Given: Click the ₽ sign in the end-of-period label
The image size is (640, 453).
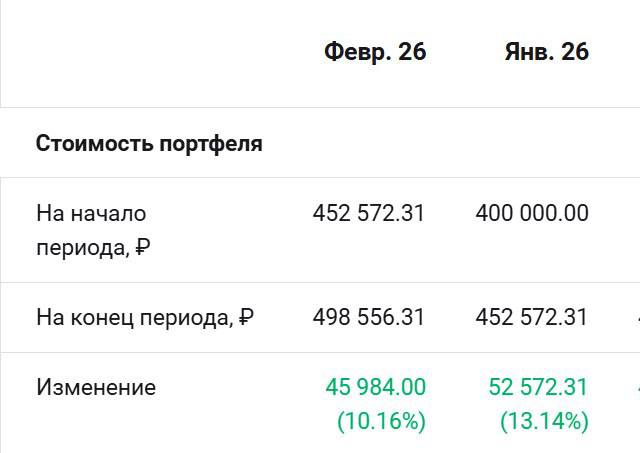Looking at the screenshot, I should pos(246,318).
